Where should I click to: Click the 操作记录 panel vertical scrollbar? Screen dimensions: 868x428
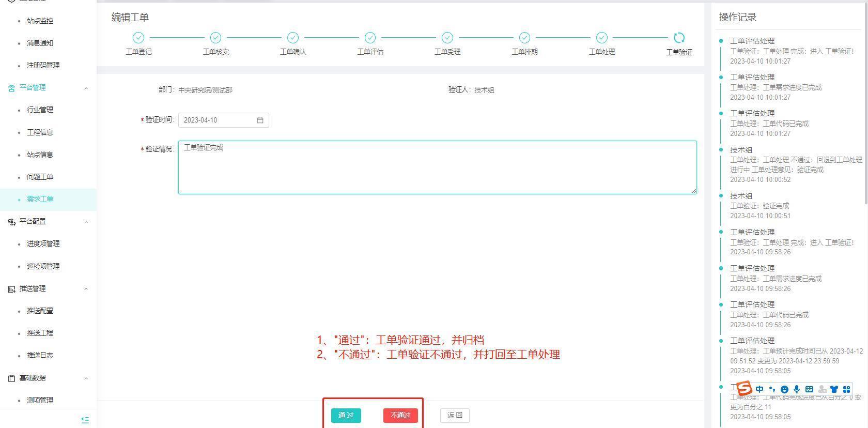click(x=865, y=103)
